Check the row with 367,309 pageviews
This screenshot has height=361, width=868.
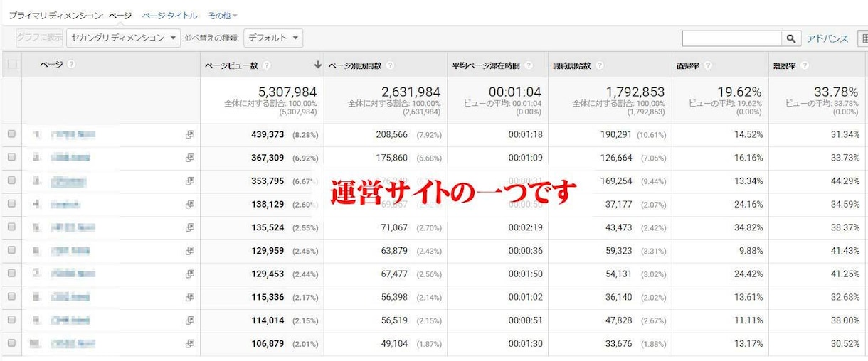tap(11, 158)
